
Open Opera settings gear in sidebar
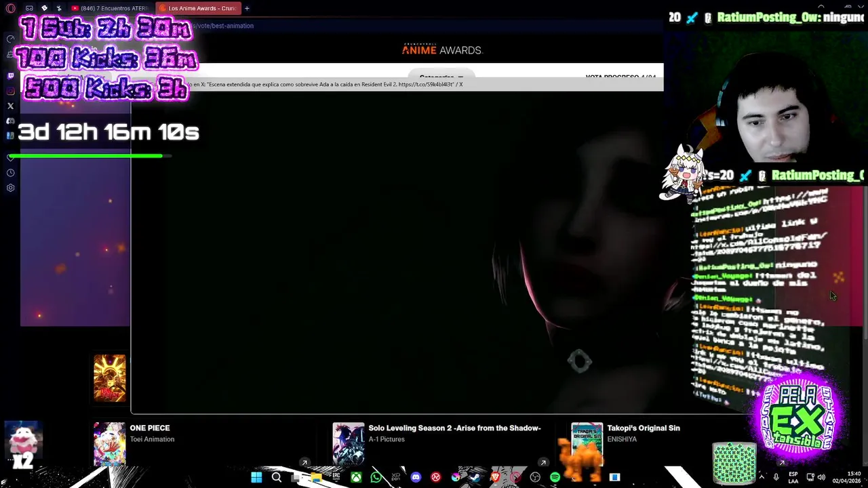[10, 188]
